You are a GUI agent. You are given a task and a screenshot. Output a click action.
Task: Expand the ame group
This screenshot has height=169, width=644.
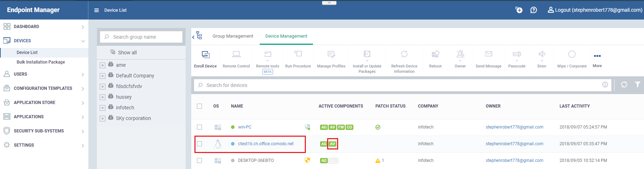pyautogui.click(x=102, y=65)
